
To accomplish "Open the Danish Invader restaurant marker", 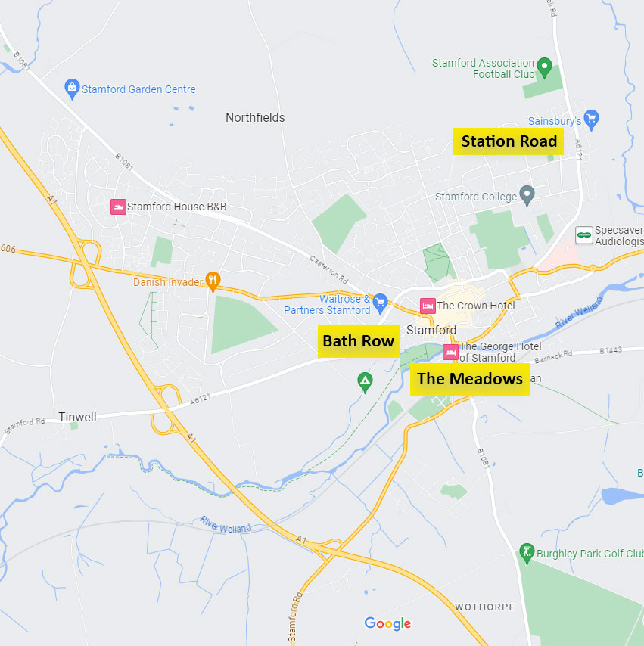I will click(x=213, y=281).
